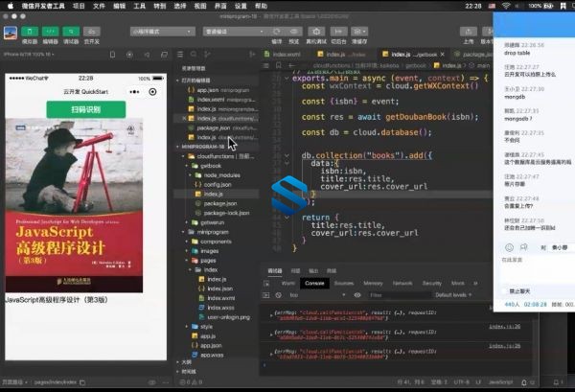This screenshot has width=575, height=392.
Task: Open the Default levels dropdown
Action: (453, 295)
